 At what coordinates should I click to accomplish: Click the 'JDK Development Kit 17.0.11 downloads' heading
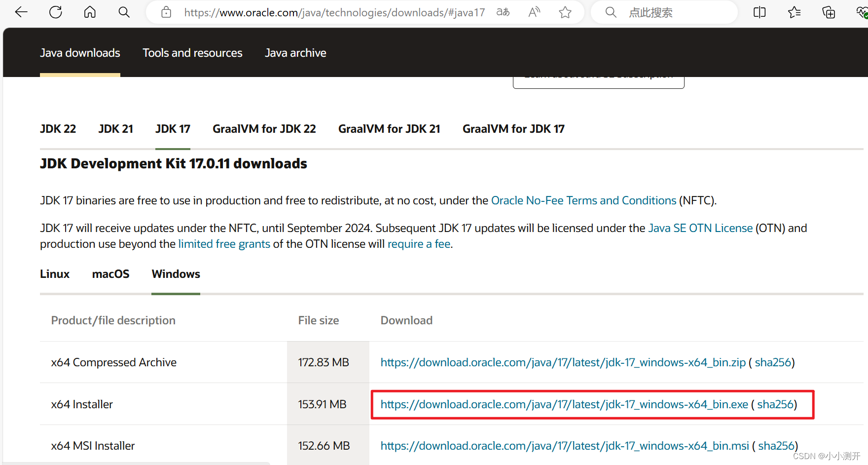point(174,163)
